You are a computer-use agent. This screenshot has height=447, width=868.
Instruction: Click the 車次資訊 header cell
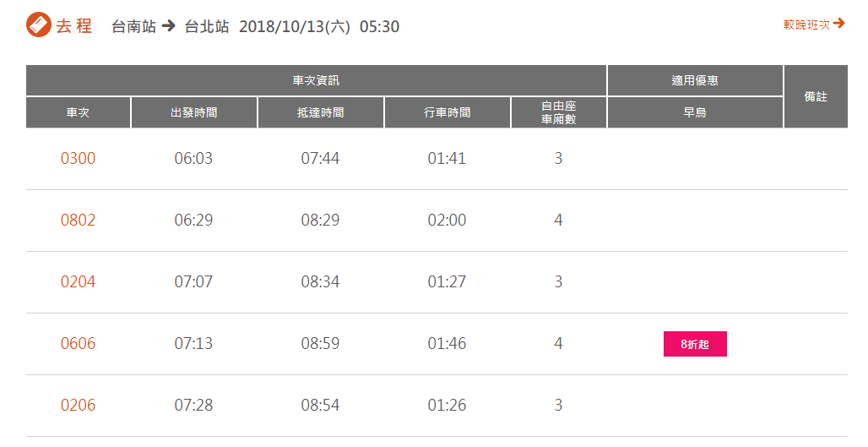316,80
